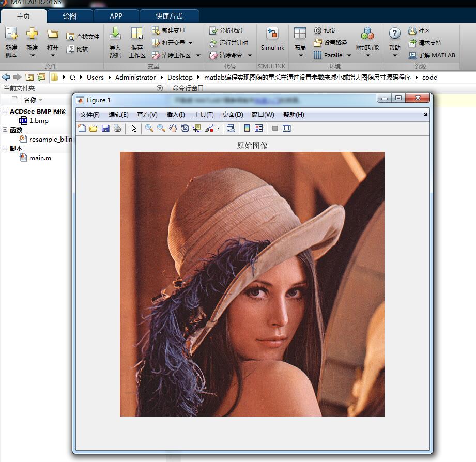The image size is (476, 462).
Task: Collapse the 脚本 (scripts) group
Action: click(5, 148)
